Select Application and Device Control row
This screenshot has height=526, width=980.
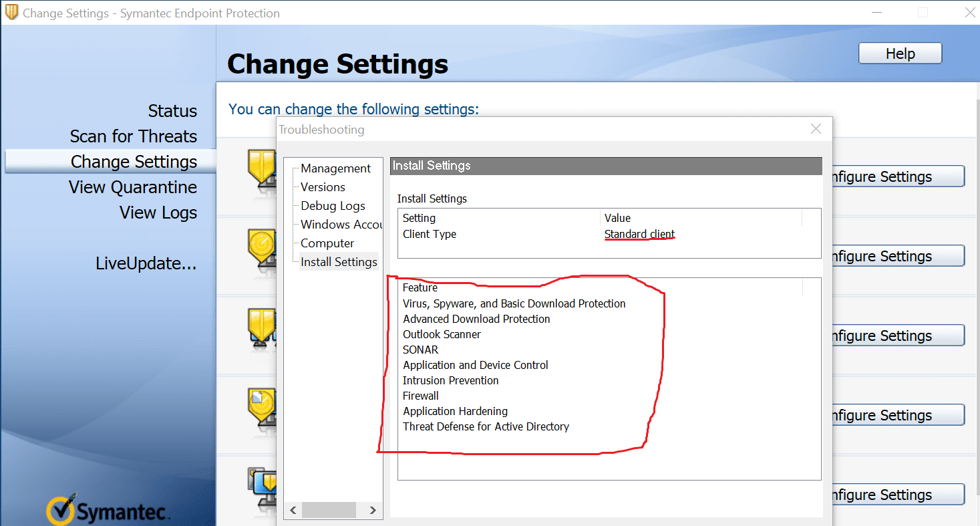coord(476,365)
